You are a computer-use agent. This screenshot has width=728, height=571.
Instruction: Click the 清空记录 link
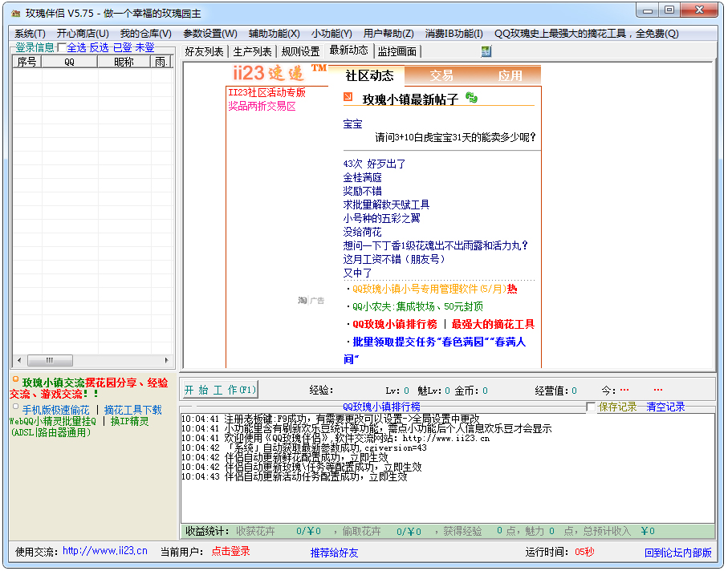coord(665,407)
